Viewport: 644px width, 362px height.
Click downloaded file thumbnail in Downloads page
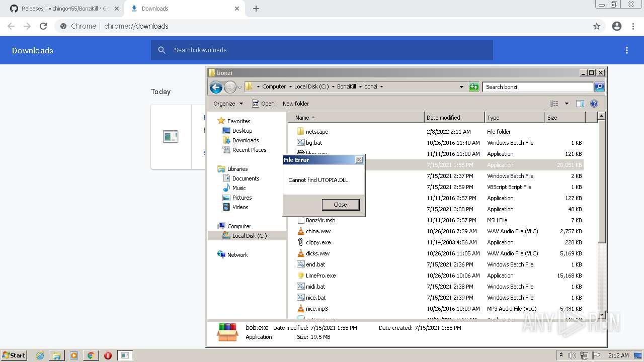[x=171, y=136]
